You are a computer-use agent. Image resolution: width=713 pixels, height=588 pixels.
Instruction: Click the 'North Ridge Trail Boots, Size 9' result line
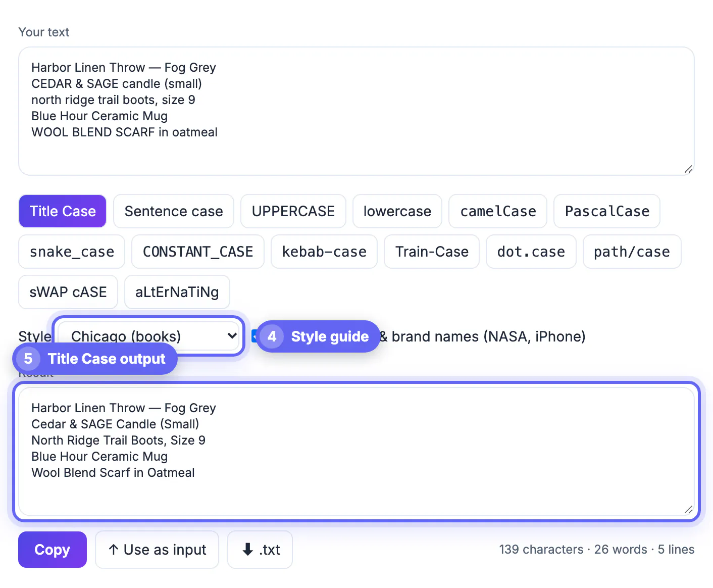pyautogui.click(x=118, y=440)
